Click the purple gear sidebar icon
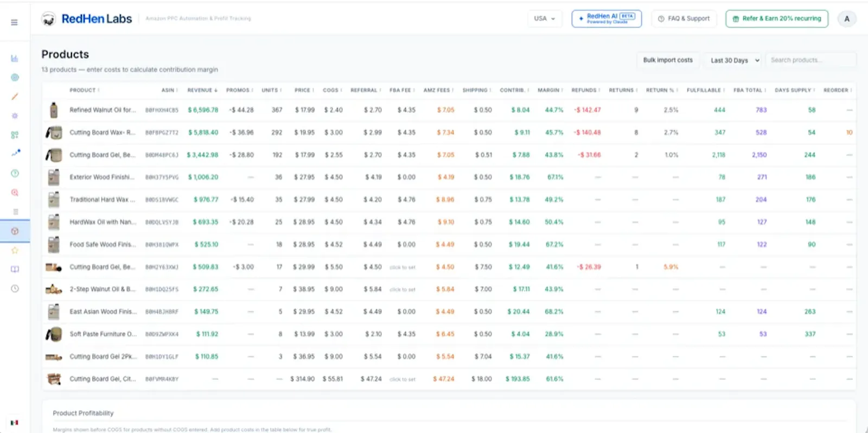The height and width of the screenshot is (433, 868). (x=15, y=116)
